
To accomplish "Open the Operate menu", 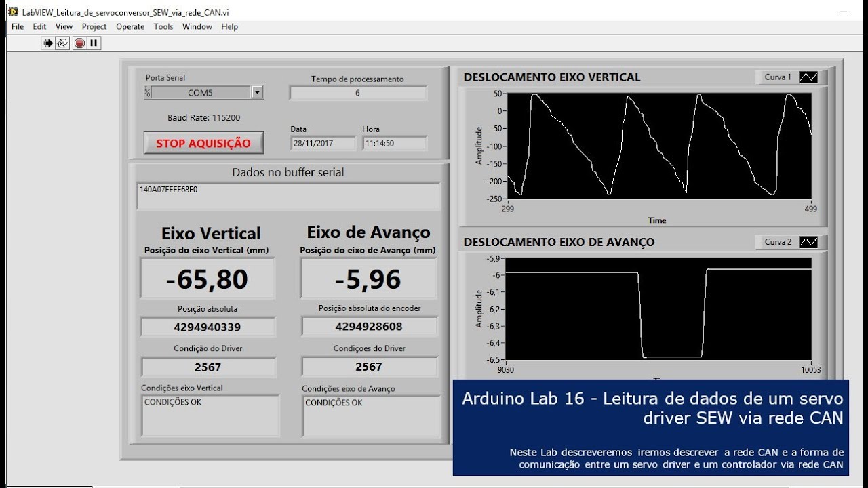I will click(x=130, y=26).
